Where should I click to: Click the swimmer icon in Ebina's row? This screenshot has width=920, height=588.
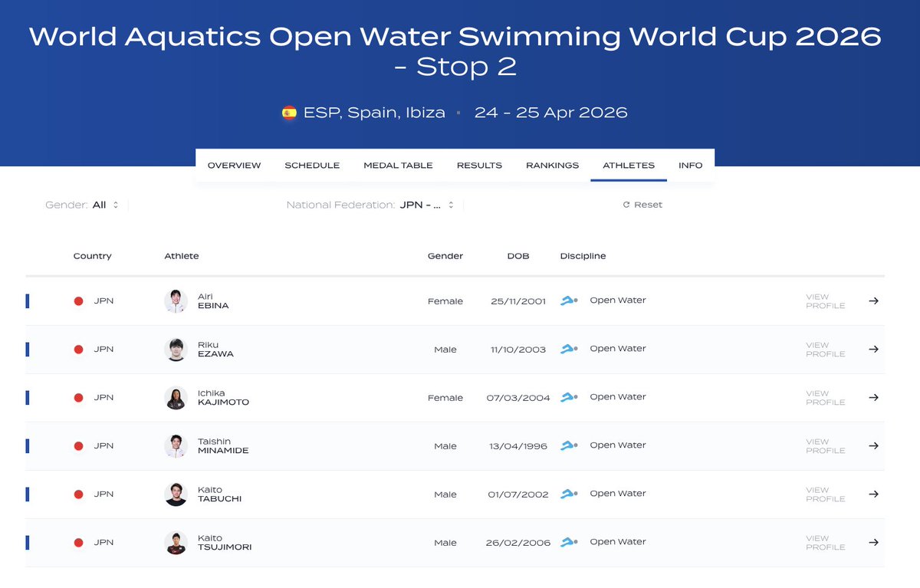[569, 301]
